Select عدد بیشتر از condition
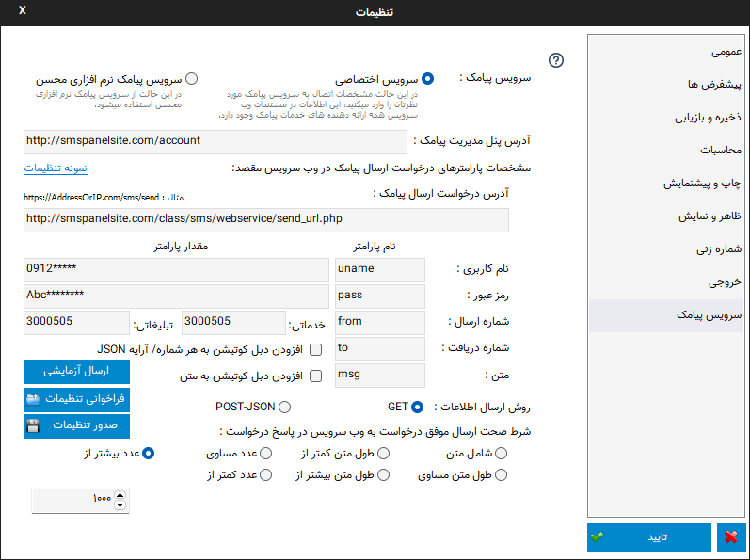The image size is (750, 560). click(x=149, y=453)
